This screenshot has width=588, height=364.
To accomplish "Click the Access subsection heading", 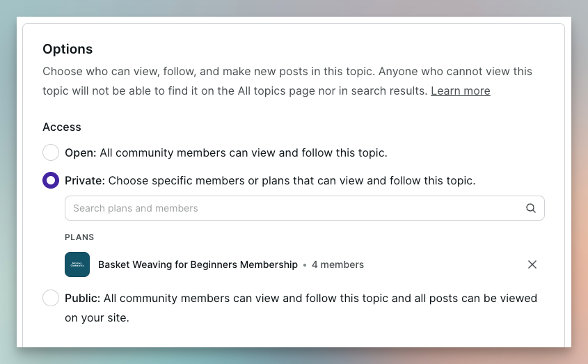I will pyautogui.click(x=62, y=127).
